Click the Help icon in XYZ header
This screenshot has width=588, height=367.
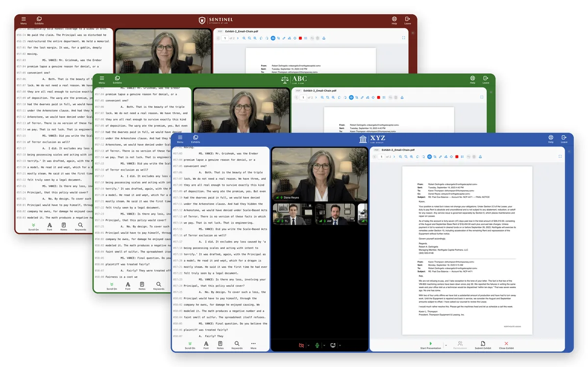click(x=551, y=139)
